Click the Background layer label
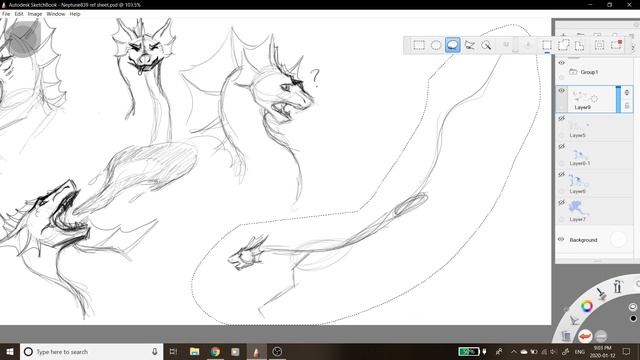The width and height of the screenshot is (640, 360). (583, 240)
